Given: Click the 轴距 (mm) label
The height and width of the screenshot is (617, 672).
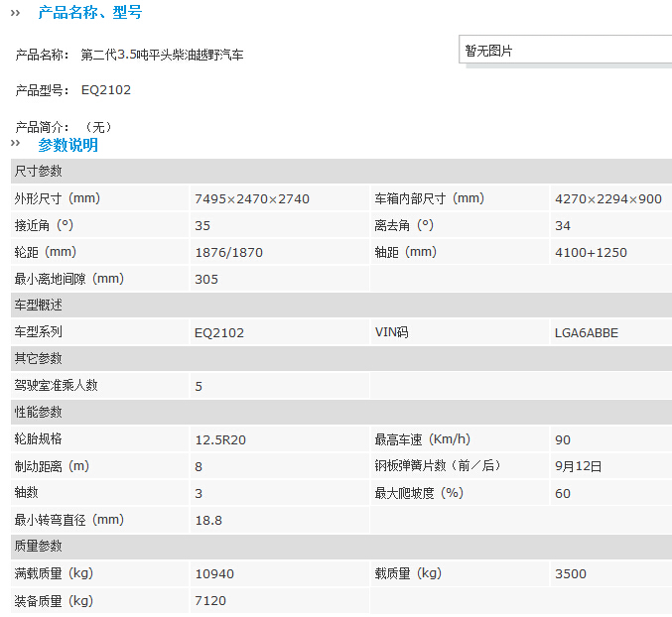Looking at the screenshot, I should click(x=405, y=252).
